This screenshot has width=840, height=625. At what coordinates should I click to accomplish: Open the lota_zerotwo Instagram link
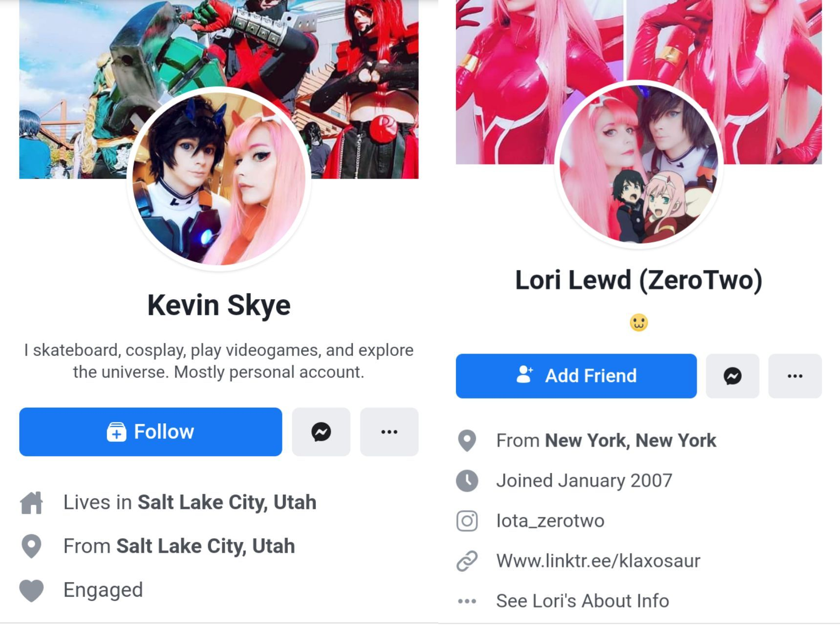coord(550,521)
